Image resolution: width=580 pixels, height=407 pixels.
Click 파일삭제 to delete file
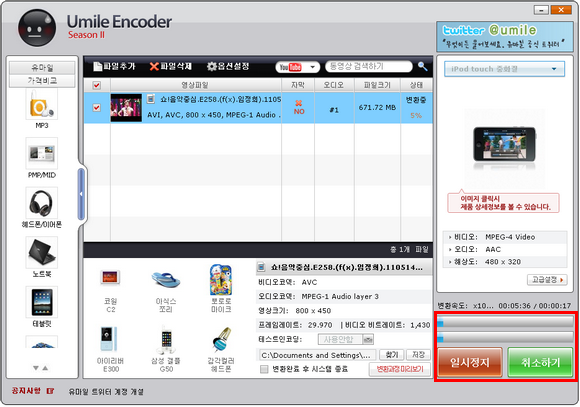coord(171,67)
